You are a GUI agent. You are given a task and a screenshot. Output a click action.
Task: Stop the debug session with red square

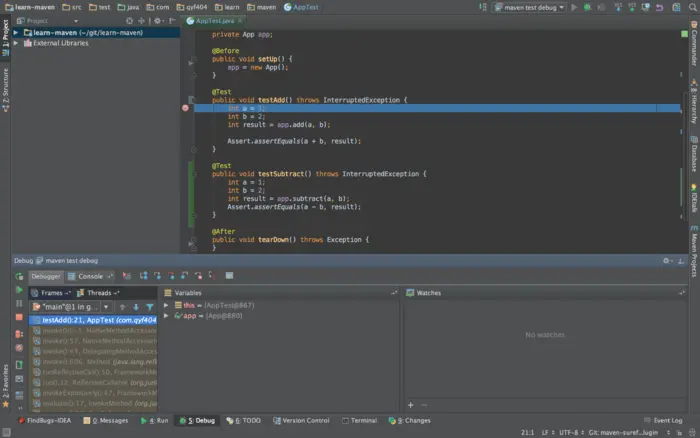click(19, 317)
